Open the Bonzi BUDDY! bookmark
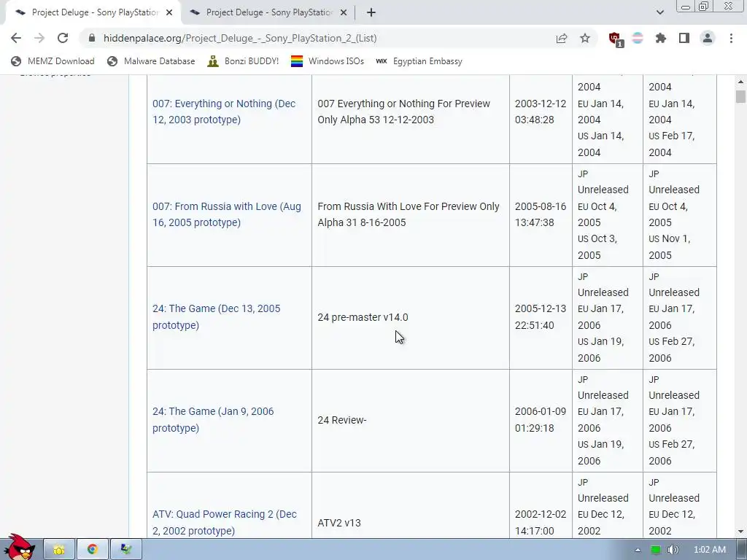 [x=243, y=61]
